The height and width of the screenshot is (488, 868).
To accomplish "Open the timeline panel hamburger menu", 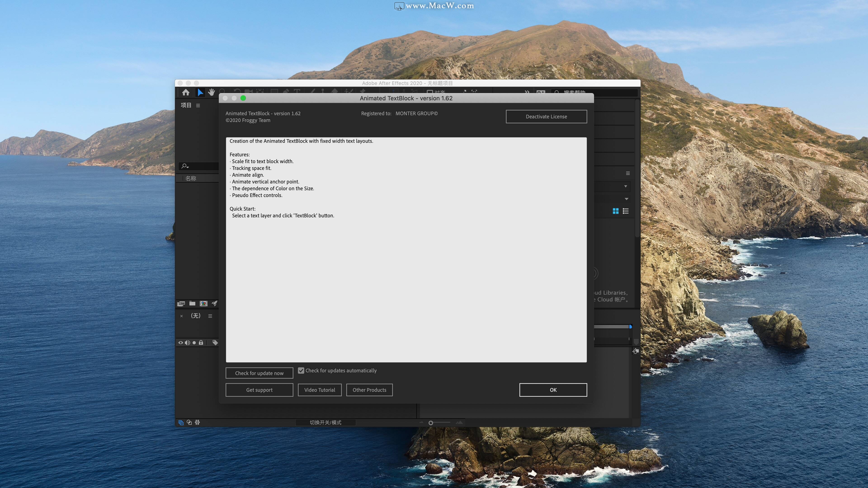I will pyautogui.click(x=210, y=316).
